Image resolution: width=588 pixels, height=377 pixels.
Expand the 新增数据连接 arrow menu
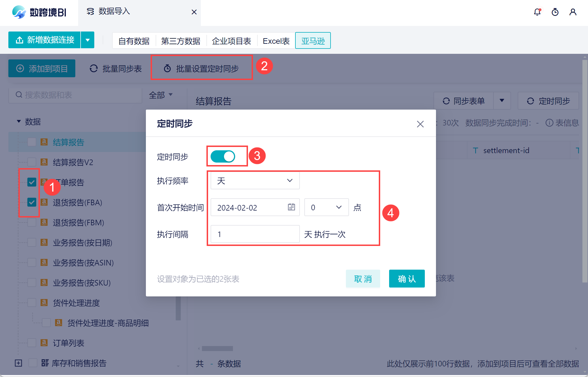(x=88, y=40)
